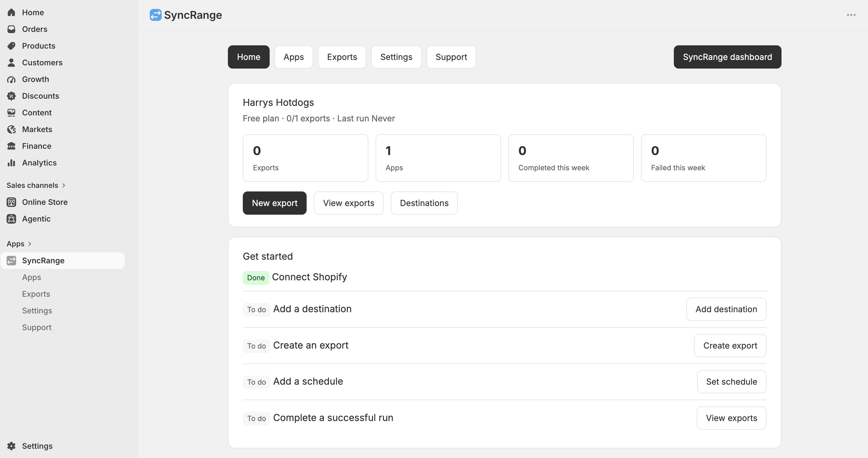This screenshot has height=458, width=868.
Task: Click the Create export button
Action: (x=730, y=346)
